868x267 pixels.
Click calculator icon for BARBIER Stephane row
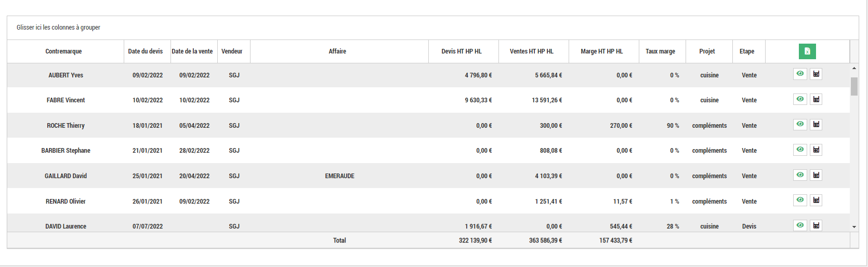click(816, 150)
